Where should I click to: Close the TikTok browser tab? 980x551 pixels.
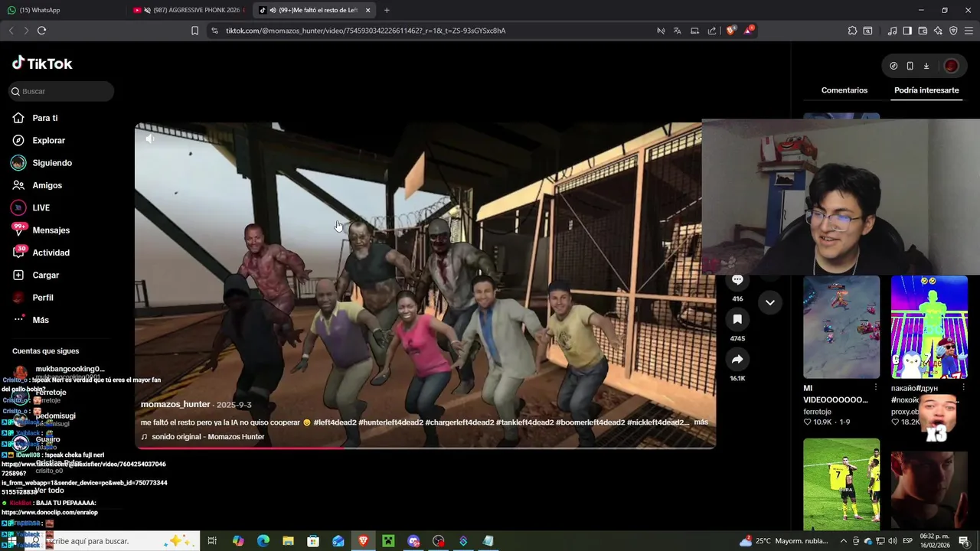[368, 10]
